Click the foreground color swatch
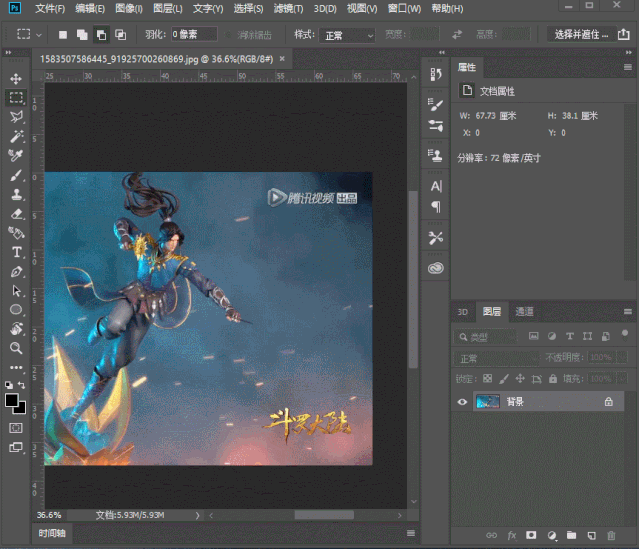Image resolution: width=639 pixels, height=549 pixels. (11, 400)
